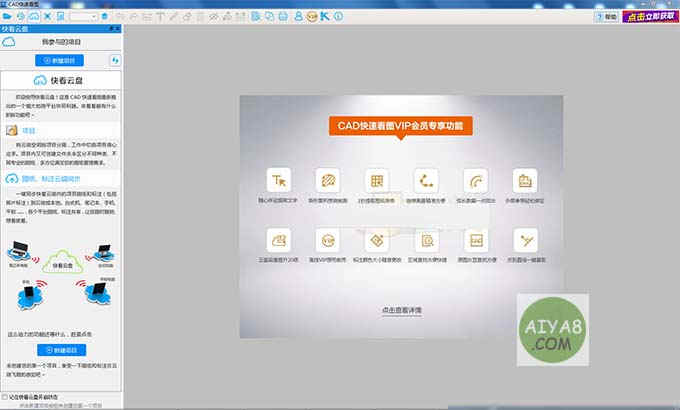Click the copy pages toolbar icon
Screen dimensions: 680x410
[x=269, y=16]
